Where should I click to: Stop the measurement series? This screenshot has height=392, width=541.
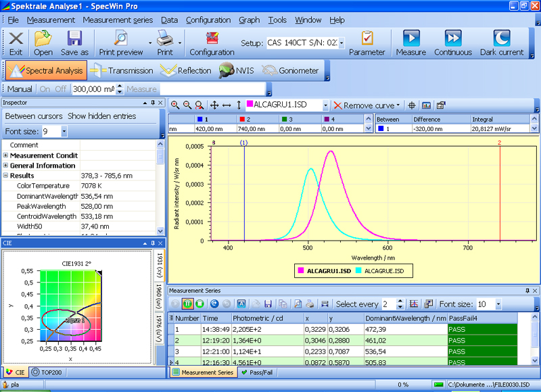[x=199, y=303]
